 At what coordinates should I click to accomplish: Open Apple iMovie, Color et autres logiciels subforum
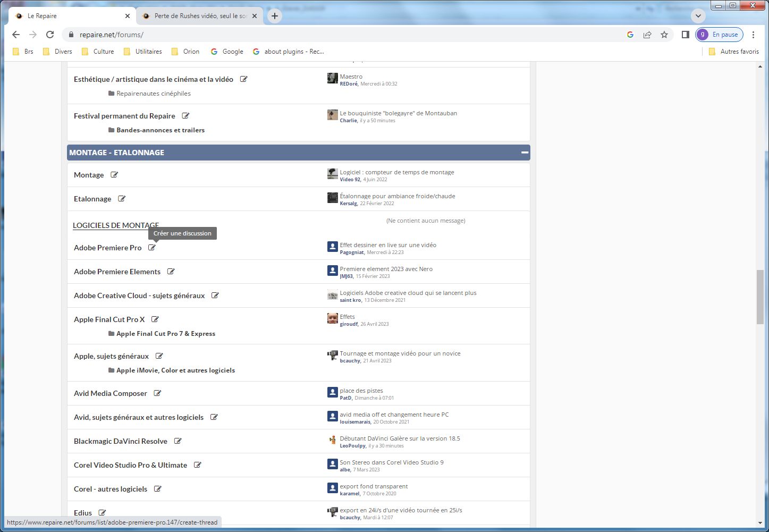(175, 370)
